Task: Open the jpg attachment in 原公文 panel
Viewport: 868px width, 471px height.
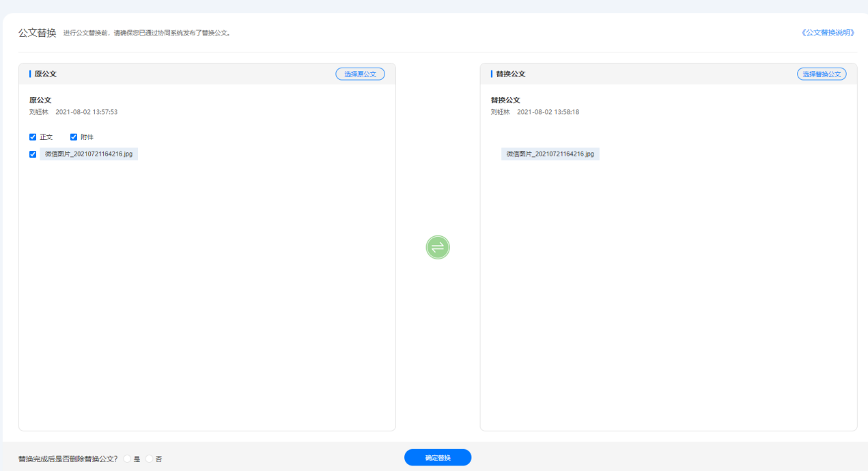Action: 89,154
